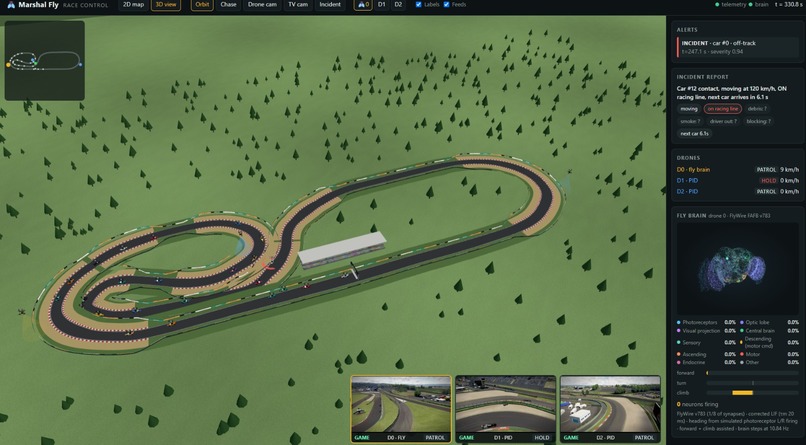Screen dimensions: 806x445
Task: Select the 'D2 - PID' drone row
Action: 738,191
